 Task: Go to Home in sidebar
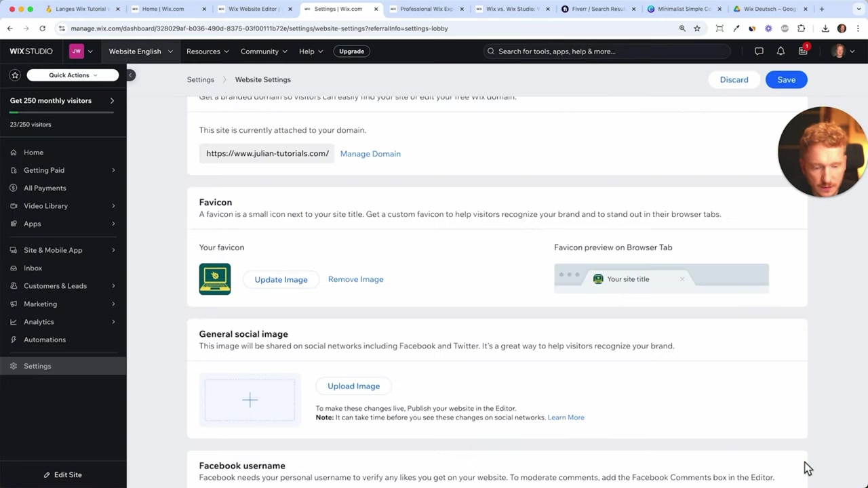(x=33, y=152)
